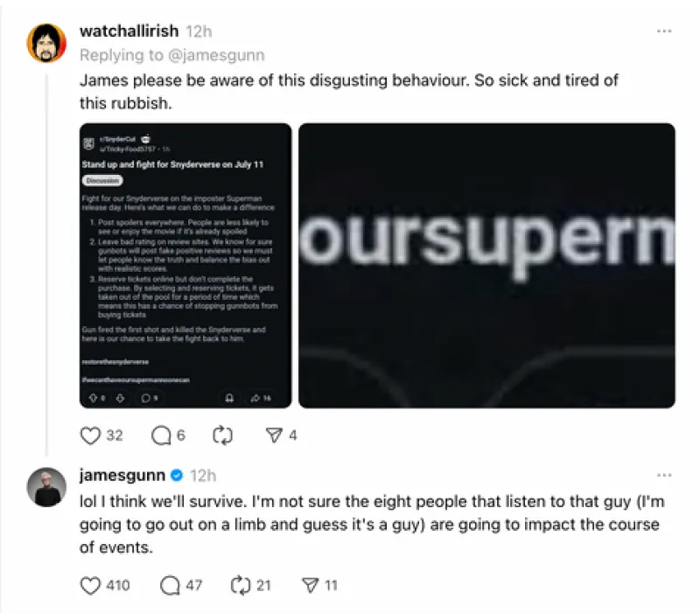Open the blurry 'oursupern' image attachment
The height and width of the screenshot is (613, 700).
pyautogui.click(x=486, y=266)
